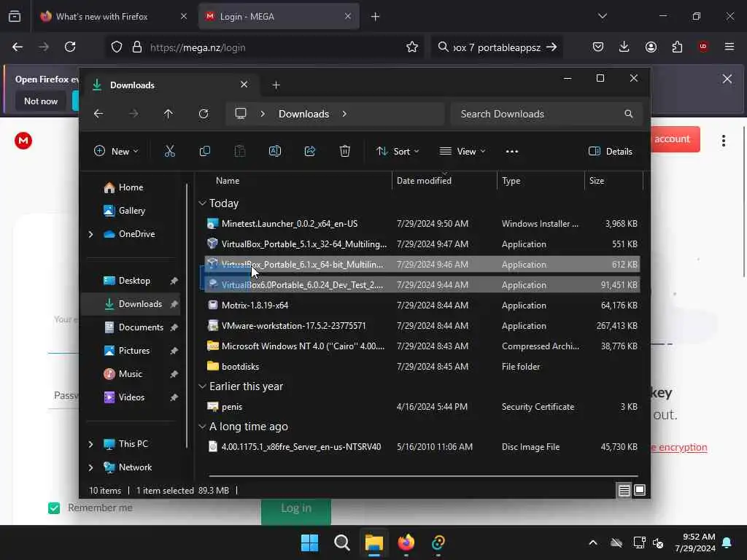Click the Firefox tracking protection shield icon
The height and width of the screenshot is (560, 747).
coord(117,47)
